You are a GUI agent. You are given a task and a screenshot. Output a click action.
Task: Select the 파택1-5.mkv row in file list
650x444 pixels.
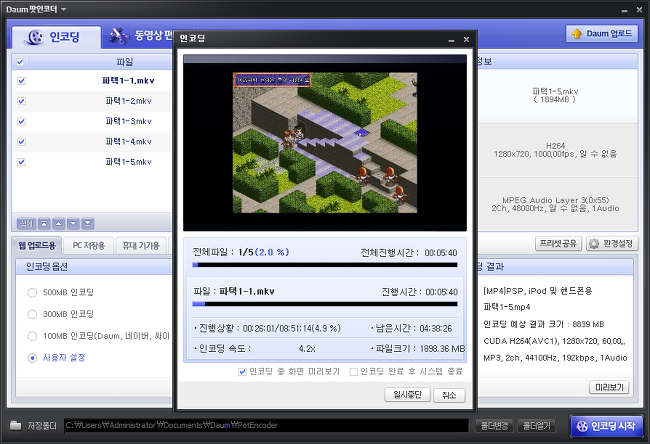pyautogui.click(x=92, y=162)
